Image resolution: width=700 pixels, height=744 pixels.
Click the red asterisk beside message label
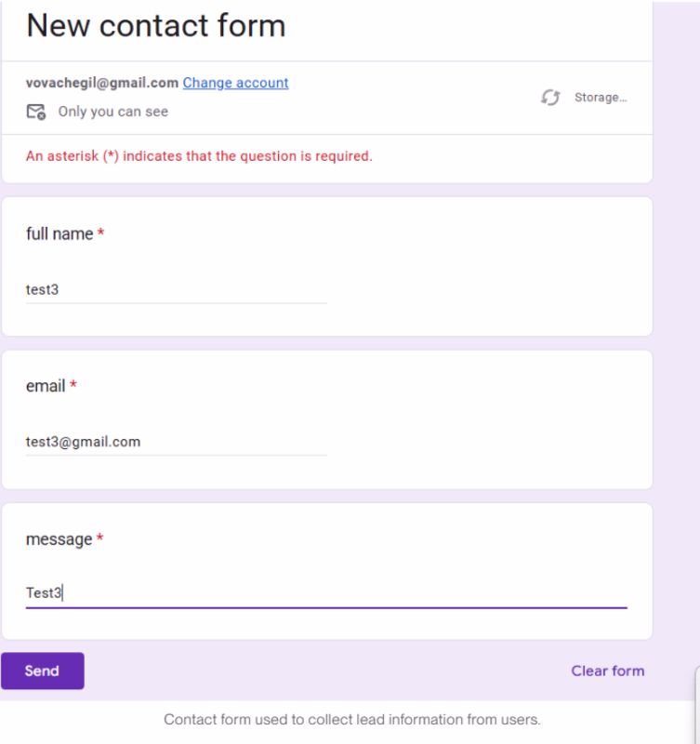99,538
